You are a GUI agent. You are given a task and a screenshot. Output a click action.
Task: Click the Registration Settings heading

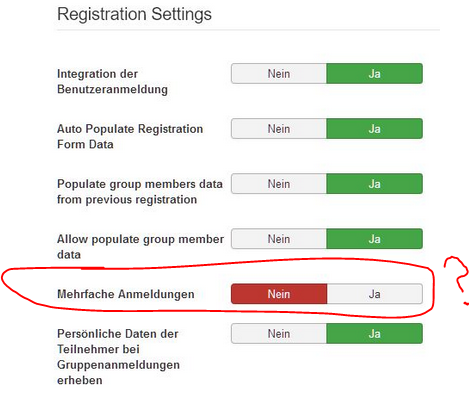point(134,14)
